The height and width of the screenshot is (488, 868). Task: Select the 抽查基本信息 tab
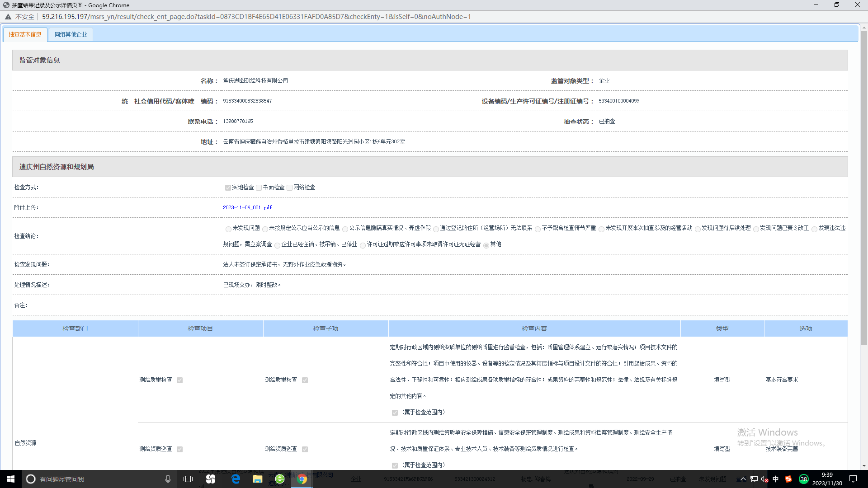click(x=25, y=34)
